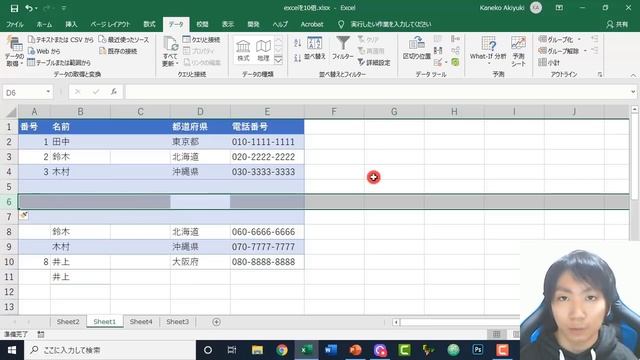640x360 pixels.
Task: Click 詳細設定 (Advanced filter)
Action: click(374, 62)
